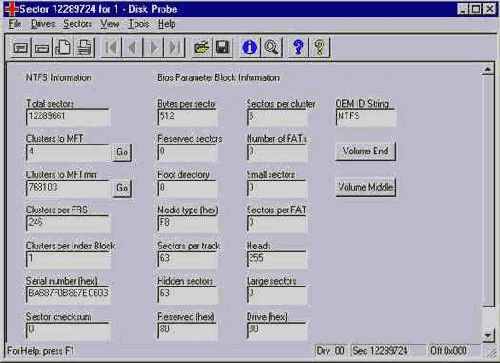Click the Volume Middle button
The height and width of the screenshot is (363, 500).
(x=365, y=187)
